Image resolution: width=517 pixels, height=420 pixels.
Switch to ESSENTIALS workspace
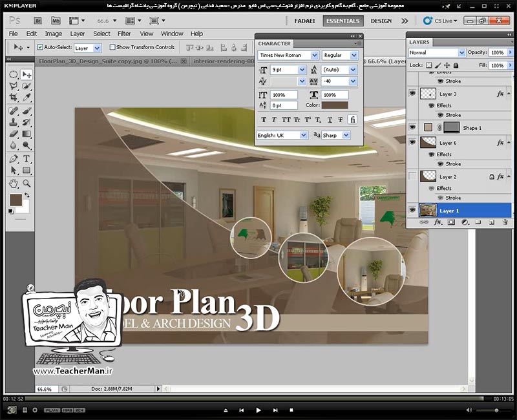(x=343, y=21)
